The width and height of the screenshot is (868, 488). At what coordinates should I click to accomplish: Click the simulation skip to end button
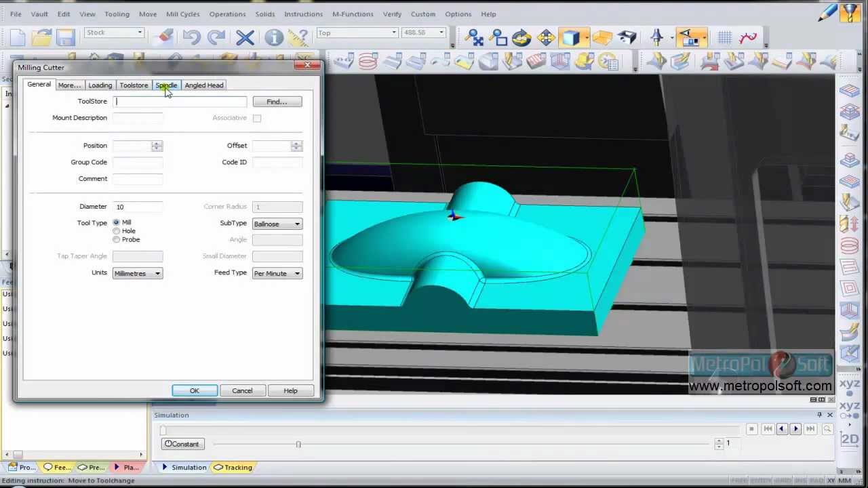point(810,429)
